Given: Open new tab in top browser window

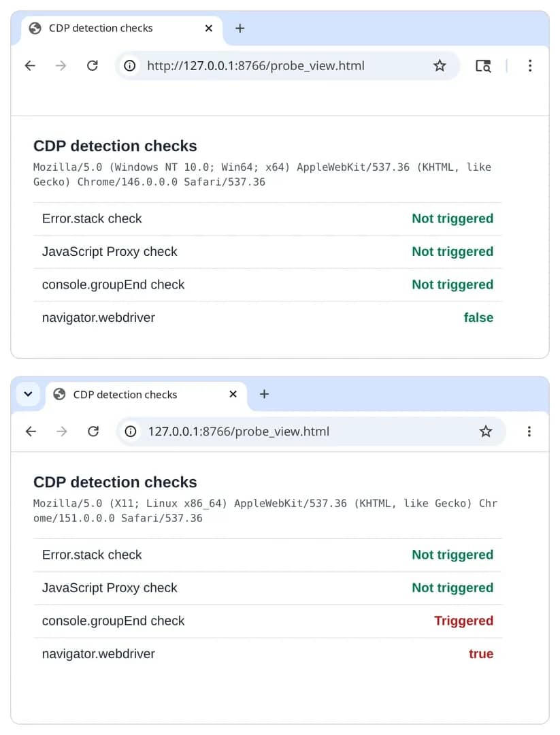Looking at the screenshot, I should [240, 29].
